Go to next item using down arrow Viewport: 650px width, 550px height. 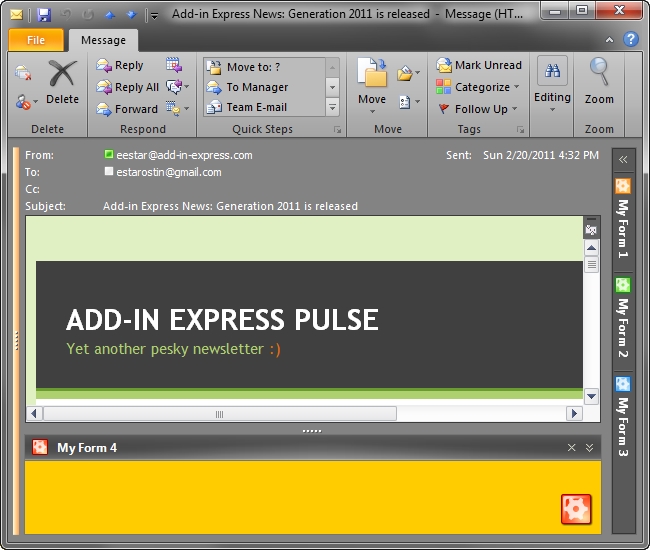(x=131, y=15)
